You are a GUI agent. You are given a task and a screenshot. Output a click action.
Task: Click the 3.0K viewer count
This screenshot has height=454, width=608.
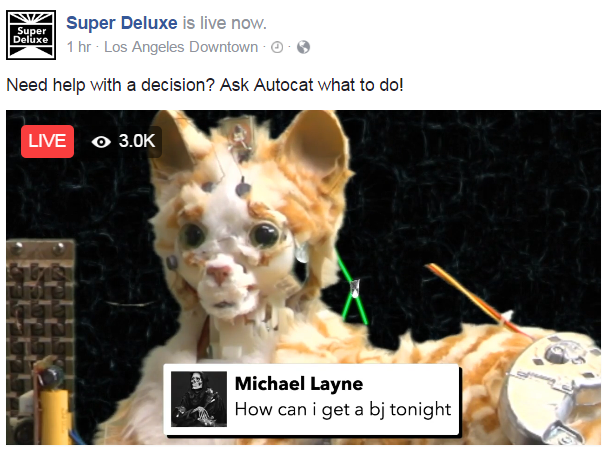click(137, 141)
